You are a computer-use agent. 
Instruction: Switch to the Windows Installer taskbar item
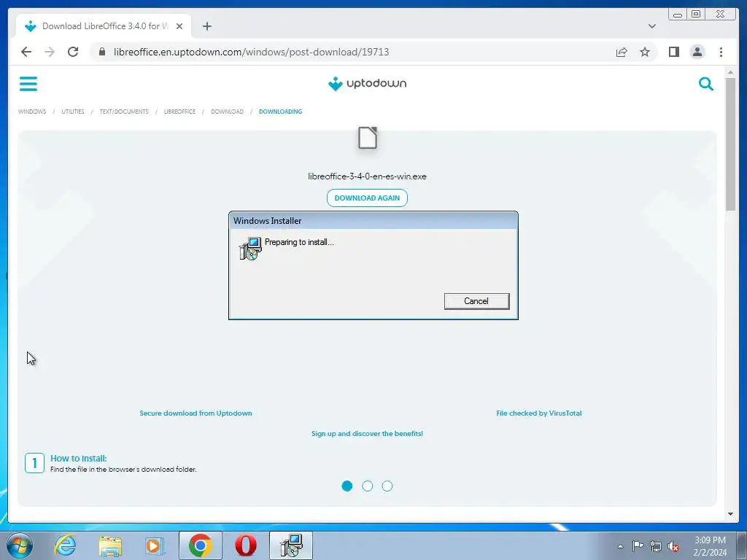coord(291,545)
